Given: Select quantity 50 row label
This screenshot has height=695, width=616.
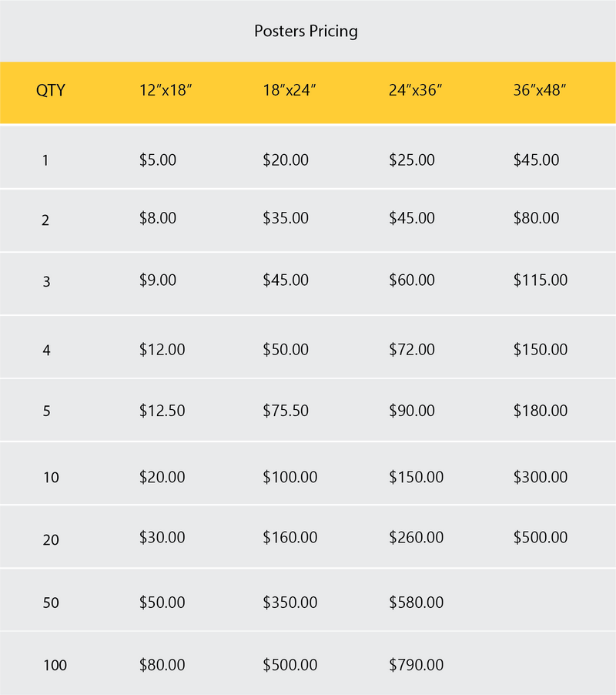Looking at the screenshot, I should pyautogui.click(x=51, y=603).
